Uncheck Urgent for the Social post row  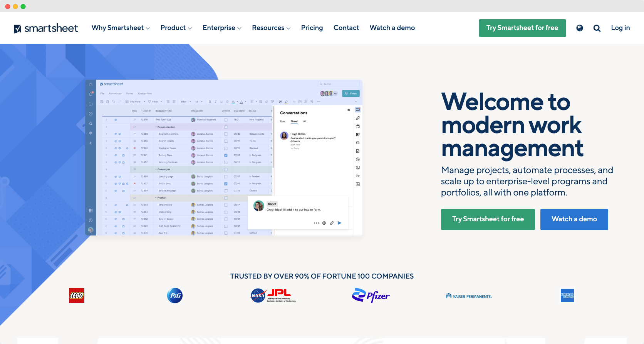(x=226, y=184)
